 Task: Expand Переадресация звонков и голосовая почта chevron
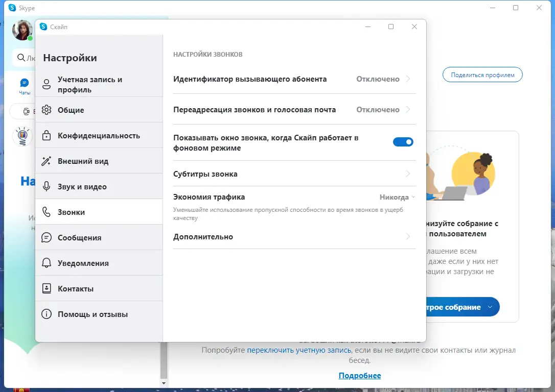[x=408, y=110]
